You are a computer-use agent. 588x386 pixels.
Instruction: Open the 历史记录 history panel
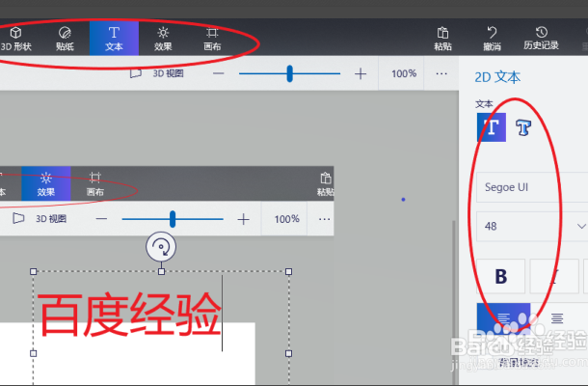pos(541,39)
